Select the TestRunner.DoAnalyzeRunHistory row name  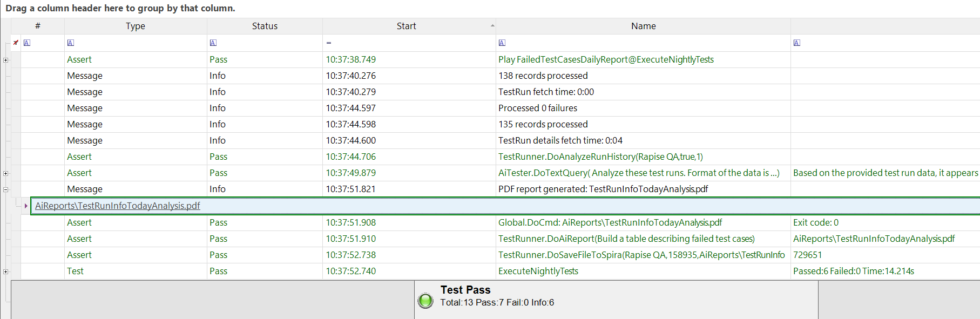coord(600,157)
